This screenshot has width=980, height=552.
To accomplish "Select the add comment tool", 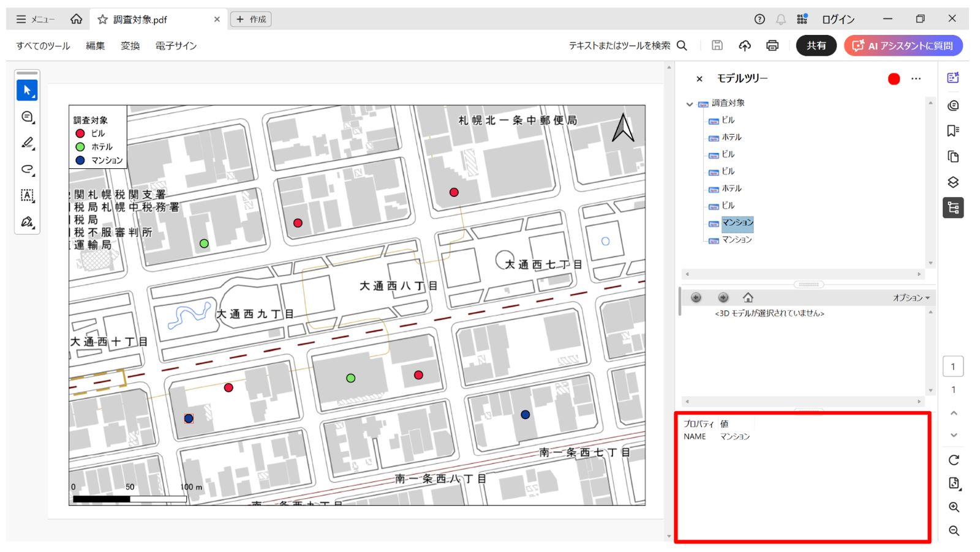I will [x=27, y=117].
